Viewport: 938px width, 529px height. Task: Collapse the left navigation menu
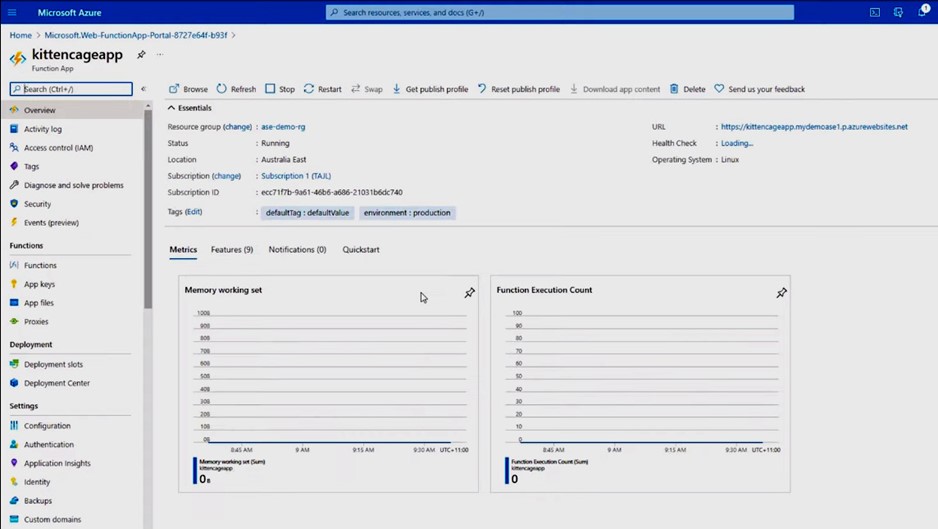pos(144,89)
